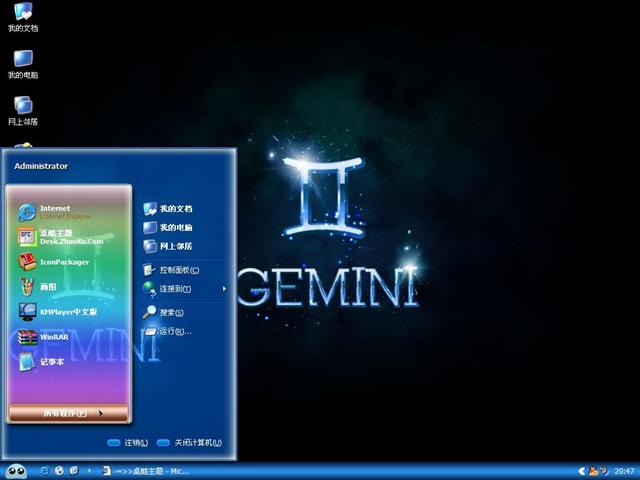Open 网上邻居 in start menu right column
Image resolution: width=640 pixels, height=480 pixels.
pos(167,246)
